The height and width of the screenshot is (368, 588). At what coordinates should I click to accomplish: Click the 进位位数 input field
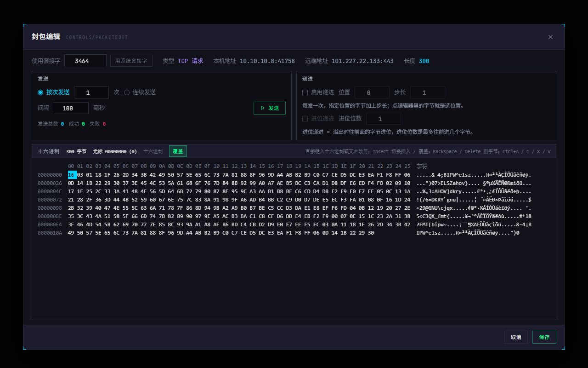384,119
